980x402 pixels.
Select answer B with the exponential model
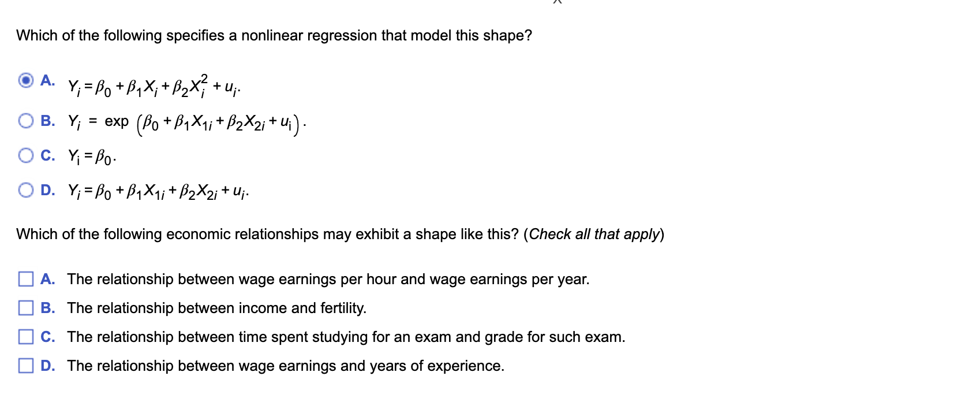[x=25, y=120]
